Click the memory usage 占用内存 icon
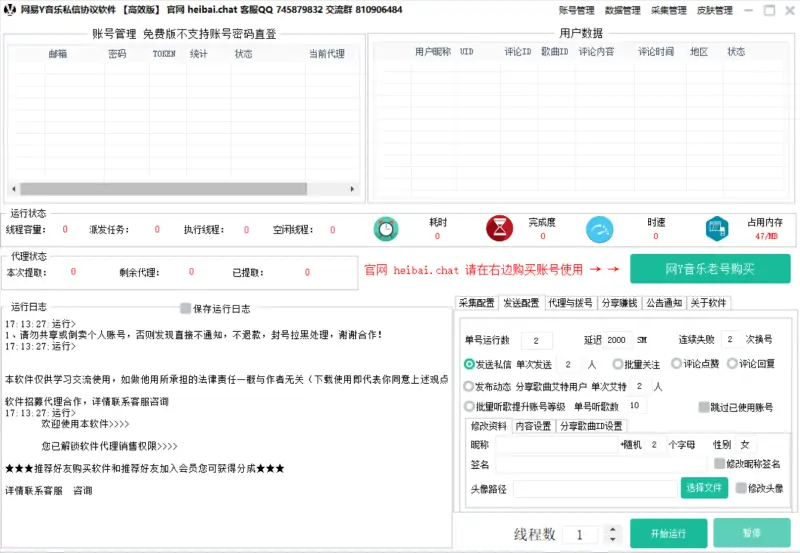Viewport: 800px width, 553px height. click(x=717, y=229)
